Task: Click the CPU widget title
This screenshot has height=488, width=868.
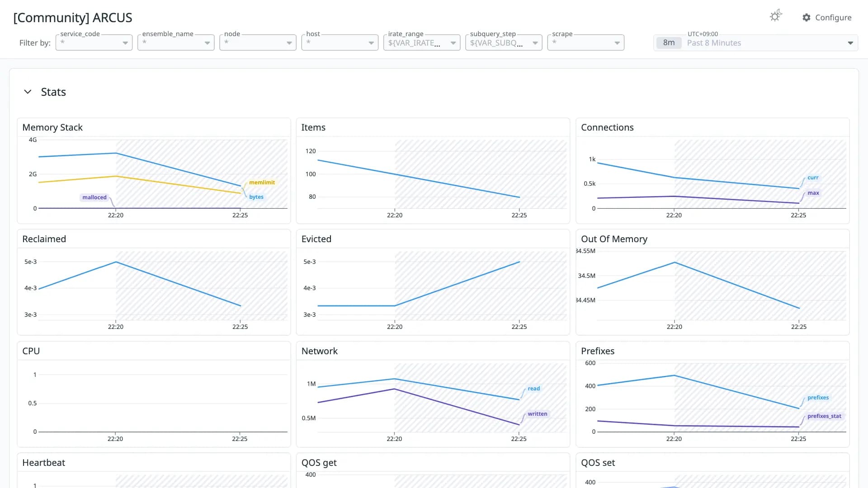Action: click(x=31, y=351)
